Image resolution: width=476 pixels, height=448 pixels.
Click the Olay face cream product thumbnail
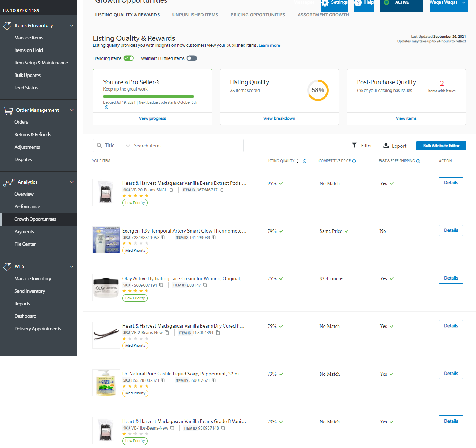[x=106, y=288]
